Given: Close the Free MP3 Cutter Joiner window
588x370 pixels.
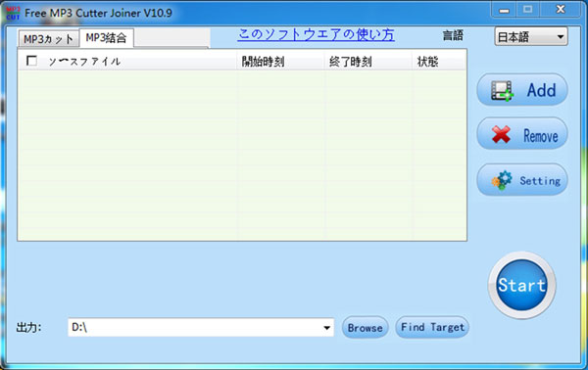Looking at the screenshot, I should 561,10.
